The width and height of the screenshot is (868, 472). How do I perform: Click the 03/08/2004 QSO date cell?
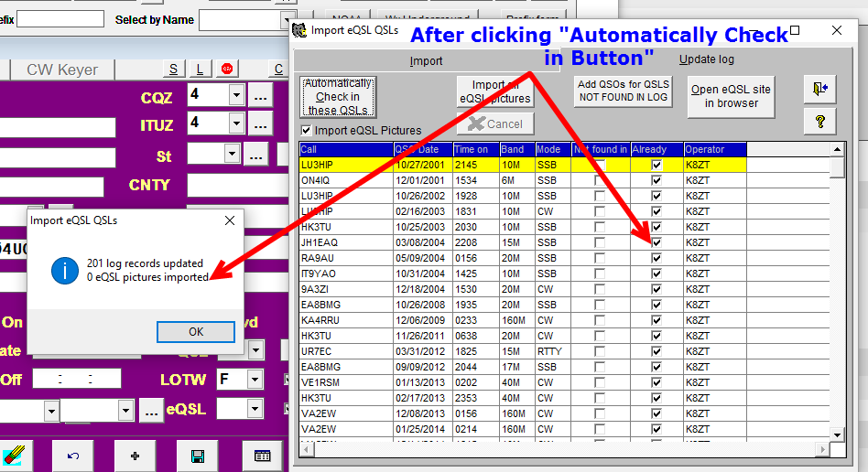click(422, 242)
